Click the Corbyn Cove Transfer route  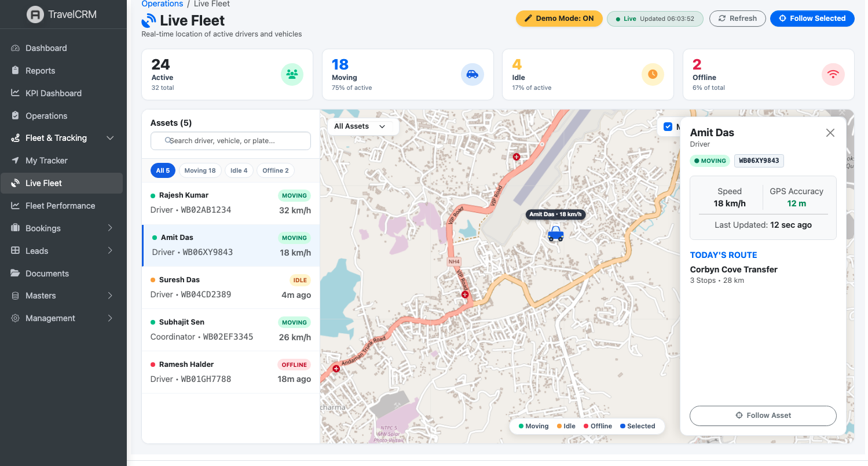pyautogui.click(x=734, y=270)
